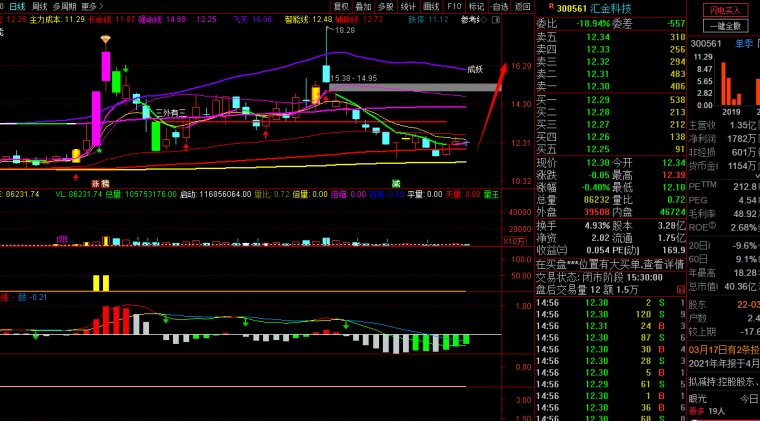Toggle 叠加 overlay comparison

coord(363,6)
